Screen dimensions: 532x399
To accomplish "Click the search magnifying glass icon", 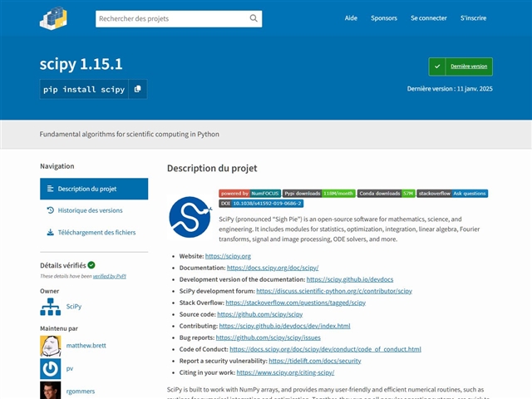I will coord(254,18).
